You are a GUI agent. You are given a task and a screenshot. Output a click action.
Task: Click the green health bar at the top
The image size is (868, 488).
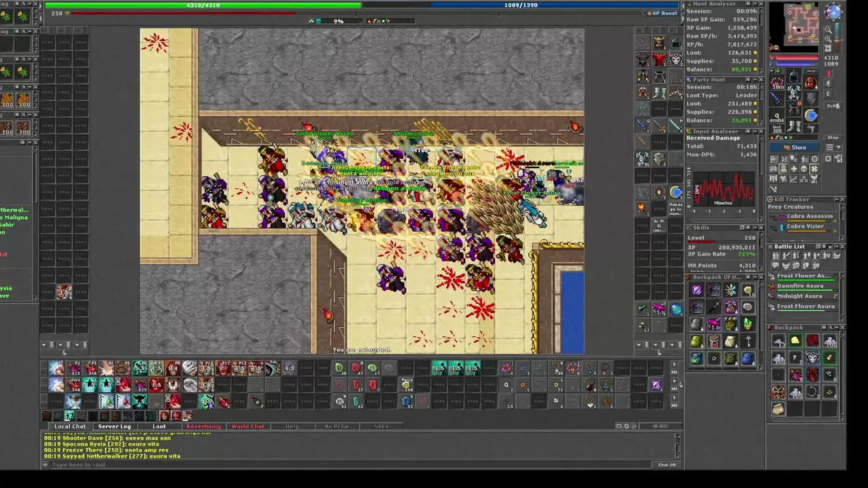pyautogui.click(x=203, y=5)
